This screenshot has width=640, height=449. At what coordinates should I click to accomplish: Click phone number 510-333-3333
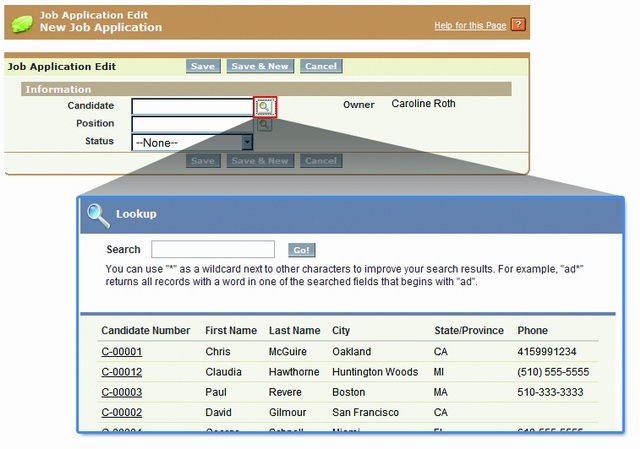(550, 392)
